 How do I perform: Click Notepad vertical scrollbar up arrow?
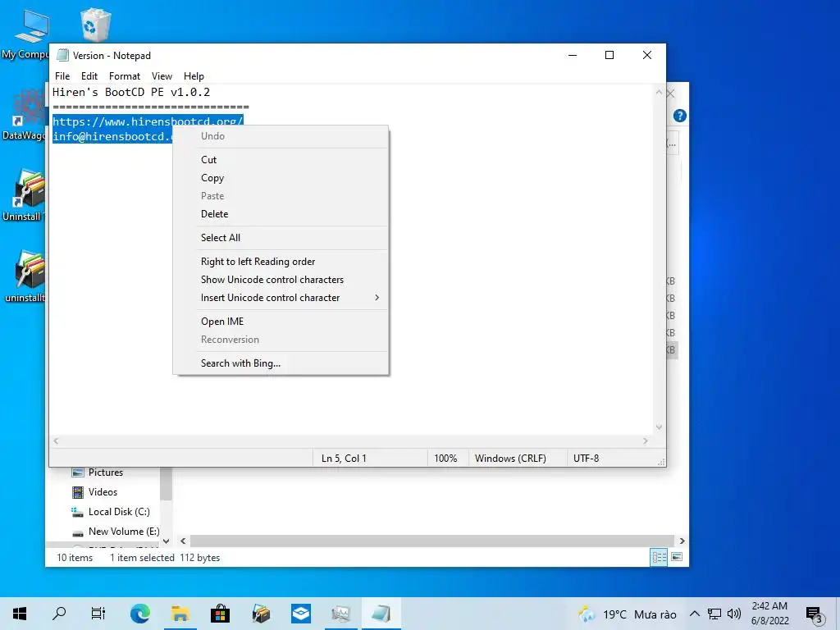pyautogui.click(x=659, y=92)
